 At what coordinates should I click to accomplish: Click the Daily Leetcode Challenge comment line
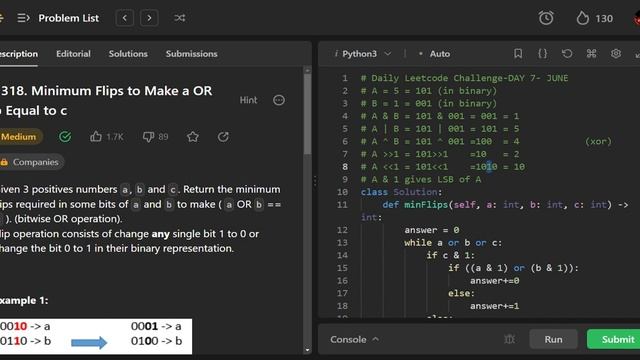coord(464,78)
